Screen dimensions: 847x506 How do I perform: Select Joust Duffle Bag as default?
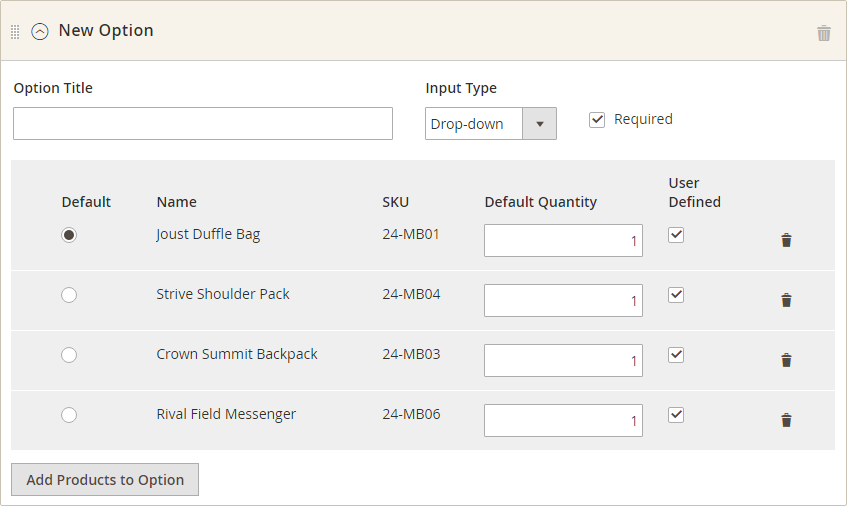coord(69,235)
